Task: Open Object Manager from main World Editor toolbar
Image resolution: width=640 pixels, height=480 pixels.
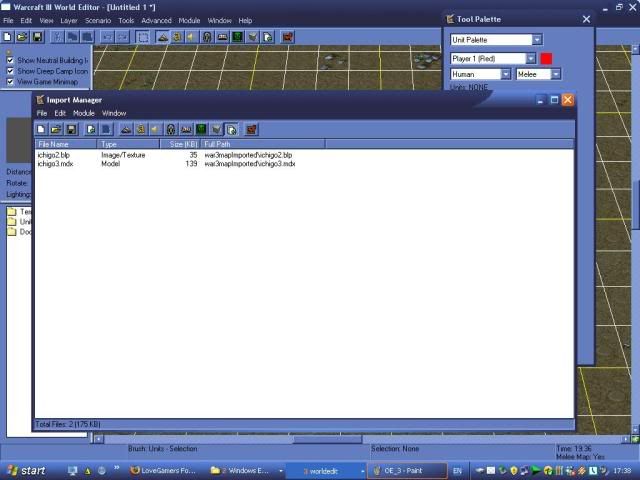Action: tap(253, 37)
